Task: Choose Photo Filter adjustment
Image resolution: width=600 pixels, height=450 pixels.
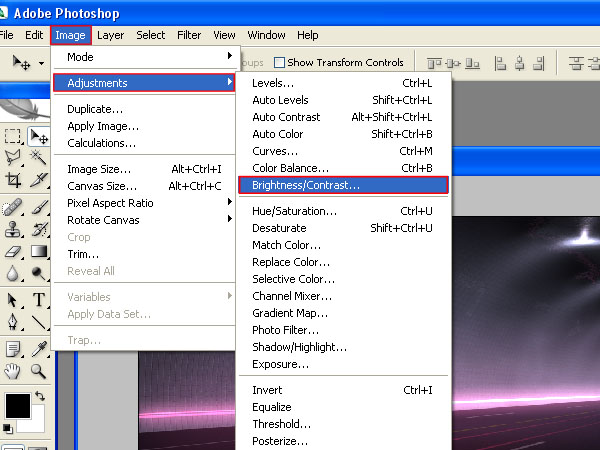Action: 343,330
